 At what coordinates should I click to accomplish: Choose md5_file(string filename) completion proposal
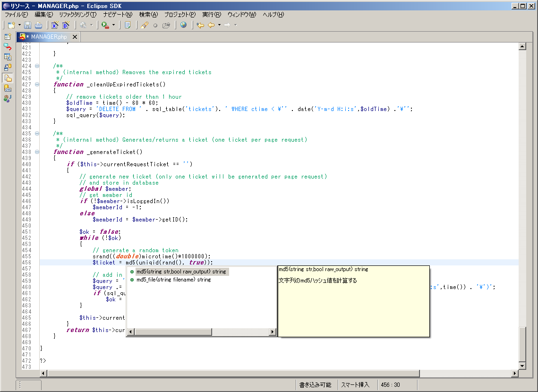tap(173, 280)
